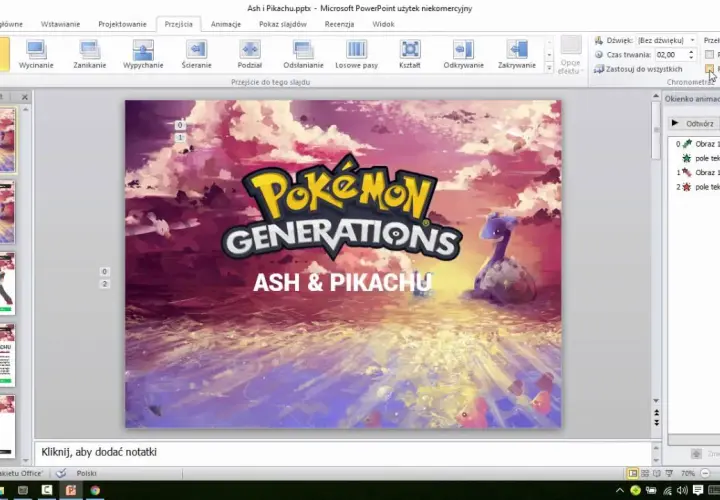The height and width of the screenshot is (500, 720).
Task: Apply the Zanikanie transition
Action: (x=90, y=54)
